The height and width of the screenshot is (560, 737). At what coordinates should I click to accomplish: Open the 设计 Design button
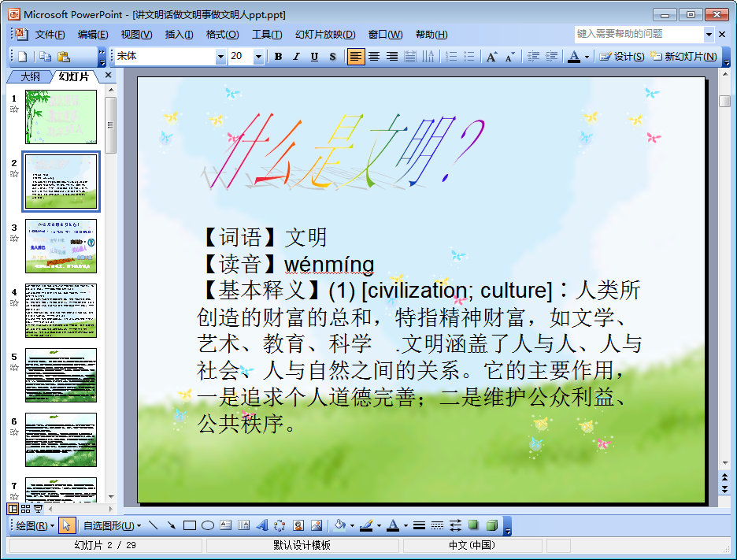622,57
